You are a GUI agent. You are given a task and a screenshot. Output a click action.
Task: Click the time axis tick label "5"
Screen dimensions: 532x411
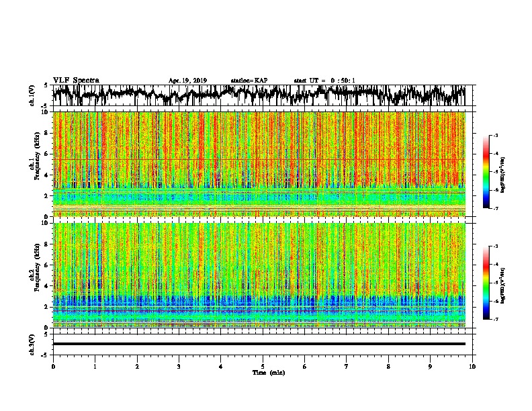(x=263, y=367)
